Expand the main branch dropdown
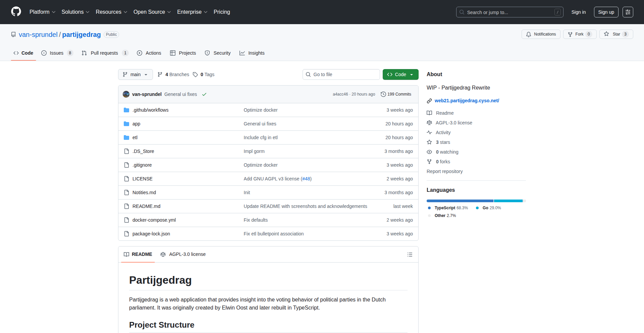The height and width of the screenshot is (333, 644). click(135, 74)
